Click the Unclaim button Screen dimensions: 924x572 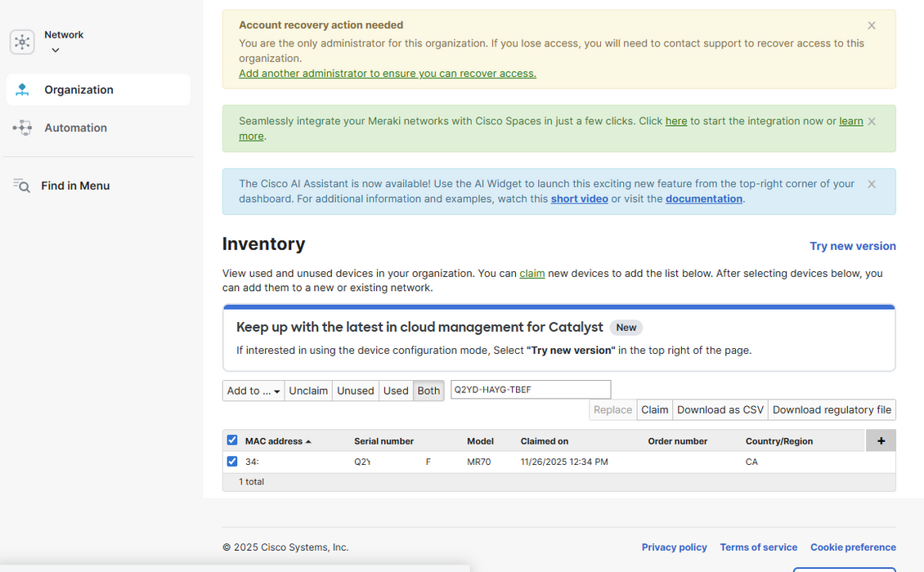click(308, 391)
